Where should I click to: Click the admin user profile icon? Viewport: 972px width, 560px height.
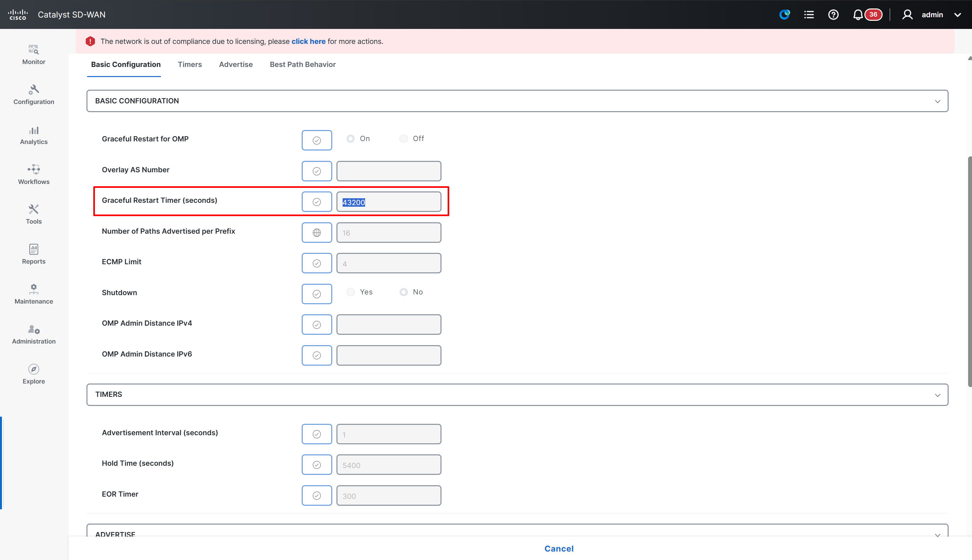click(907, 15)
